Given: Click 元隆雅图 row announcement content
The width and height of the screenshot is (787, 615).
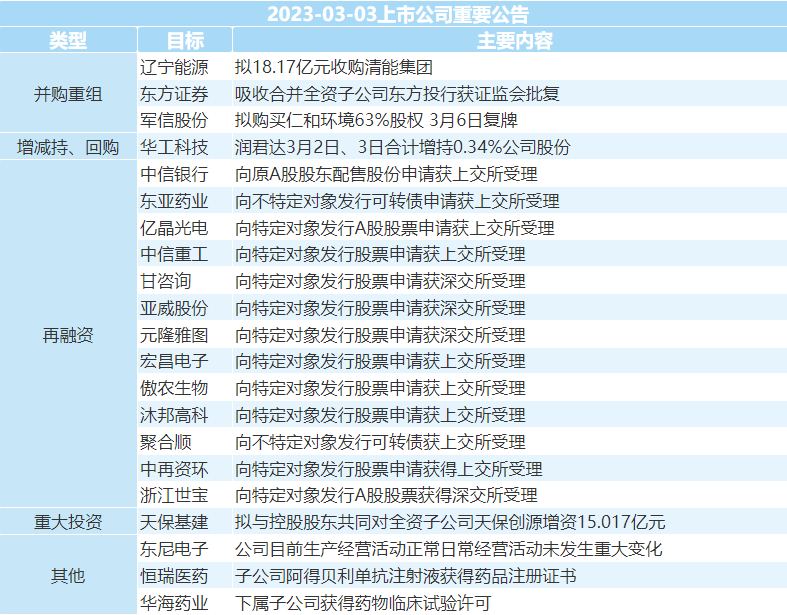Looking at the screenshot, I should pyautogui.click(x=380, y=335).
